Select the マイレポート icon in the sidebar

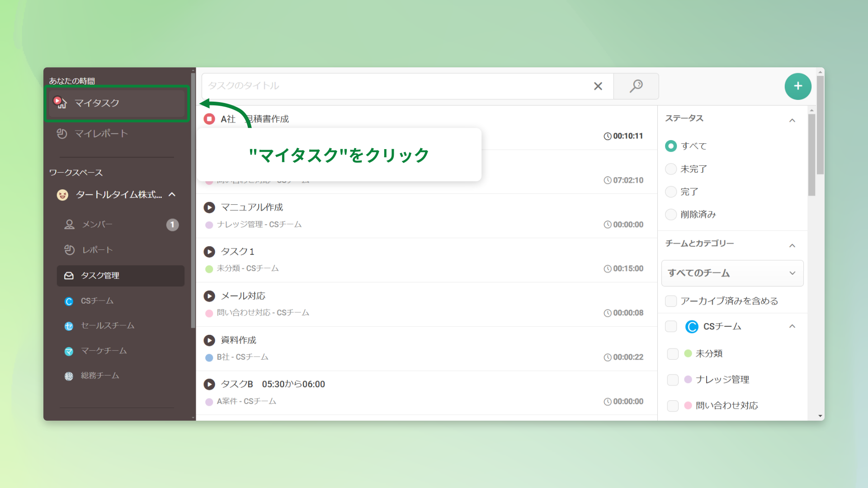(x=62, y=134)
